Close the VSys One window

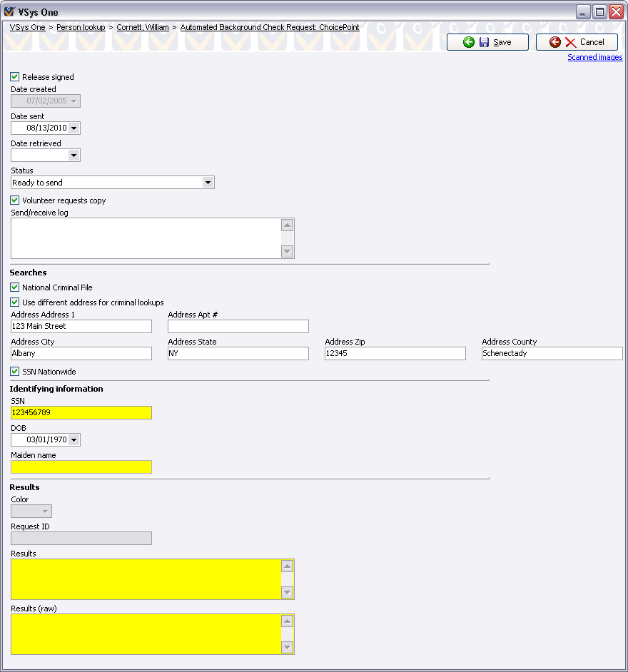(x=617, y=11)
